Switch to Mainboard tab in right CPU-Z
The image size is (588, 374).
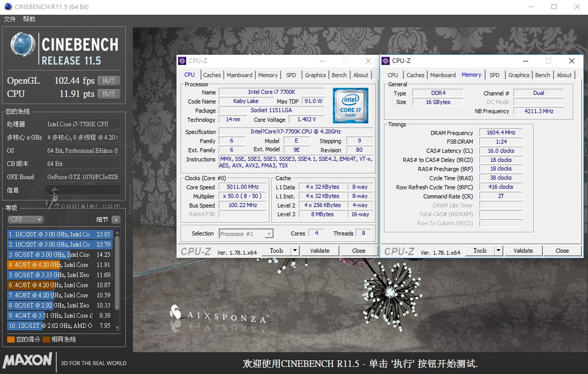coord(443,75)
